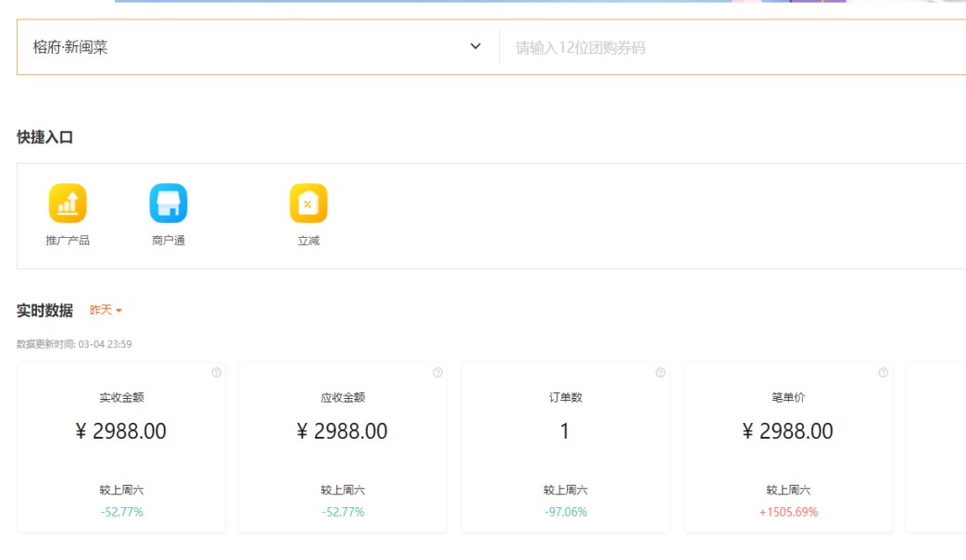Click the 推广产品 text label
Screen dimensions: 966x560
pyautogui.click(x=68, y=241)
